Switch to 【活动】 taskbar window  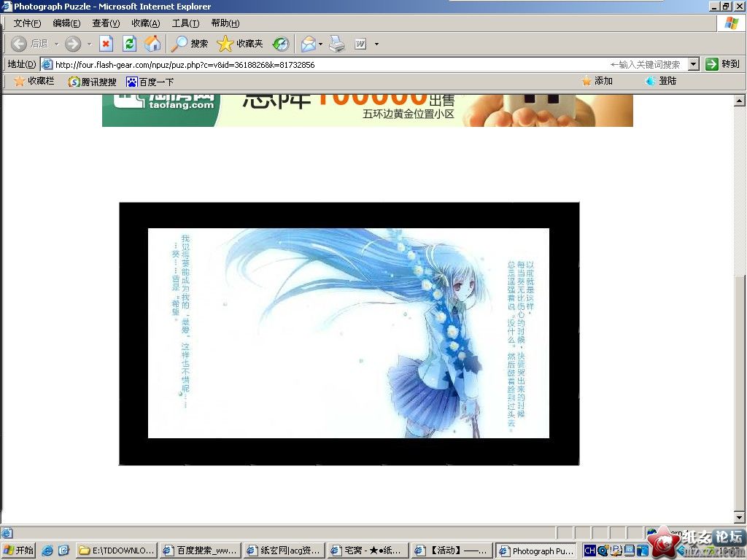[x=452, y=551]
